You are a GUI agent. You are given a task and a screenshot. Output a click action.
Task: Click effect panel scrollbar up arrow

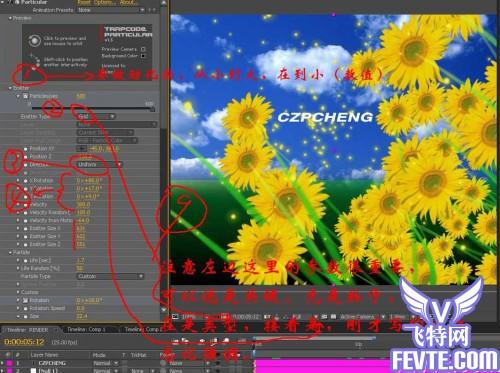(x=164, y=3)
